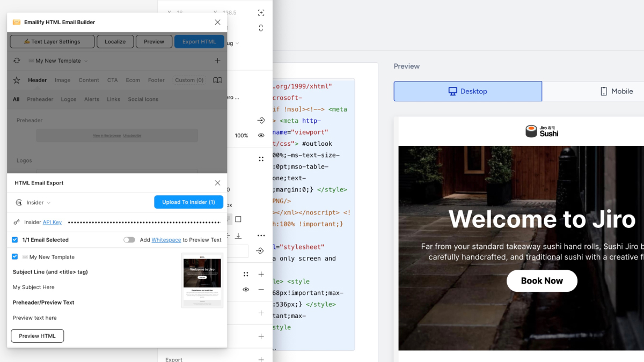Click the View in browser preheader component
The width and height of the screenshot is (644, 362).
point(117,136)
